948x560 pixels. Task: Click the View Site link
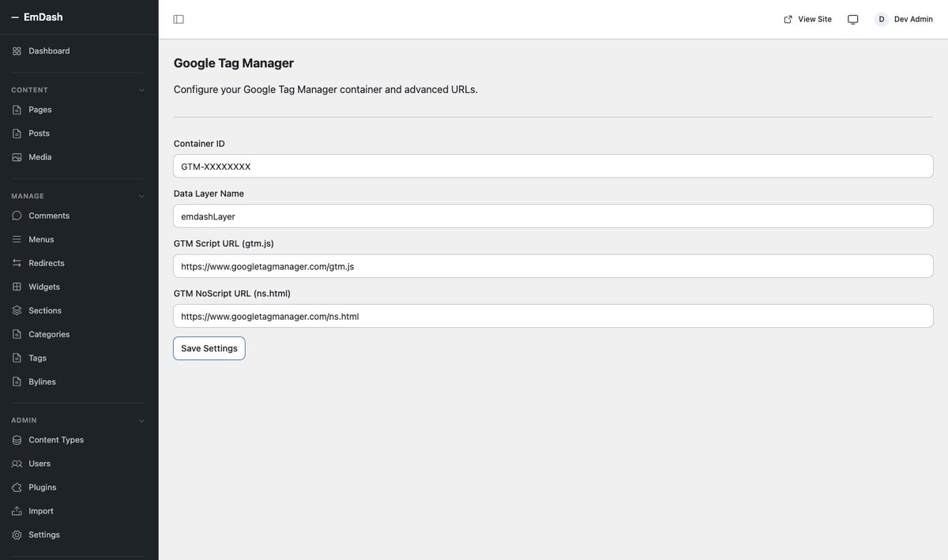pyautogui.click(x=807, y=19)
